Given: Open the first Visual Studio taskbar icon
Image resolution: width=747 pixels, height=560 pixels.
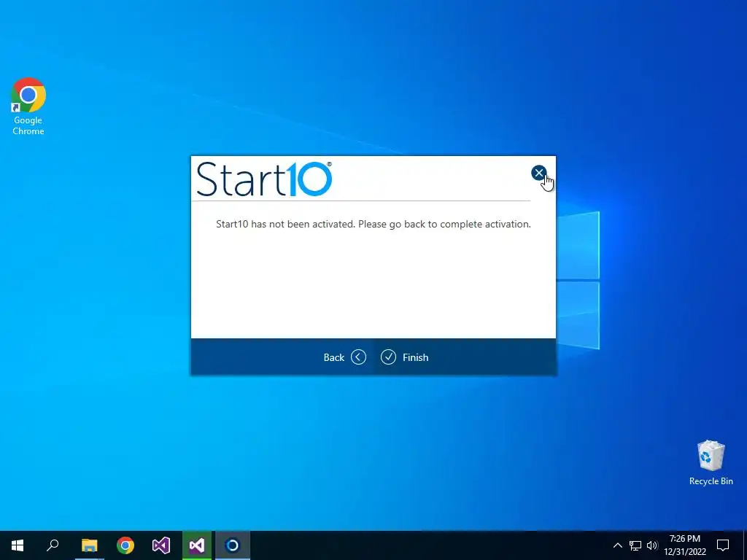Looking at the screenshot, I should pyautogui.click(x=161, y=545).
